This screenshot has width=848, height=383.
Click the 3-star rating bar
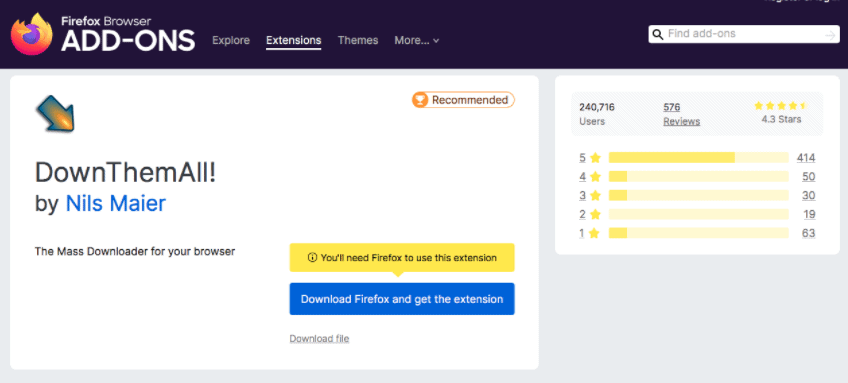coord(698,195)
